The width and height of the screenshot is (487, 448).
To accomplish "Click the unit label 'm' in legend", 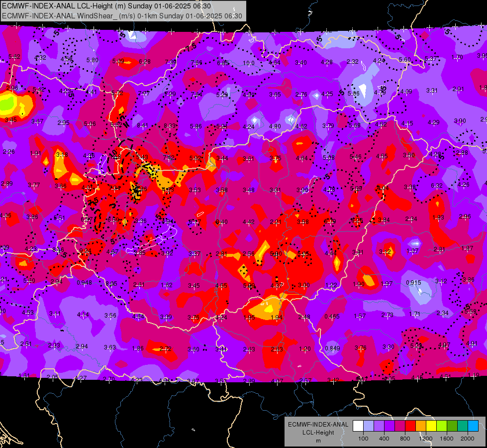I will pos(318,441).
